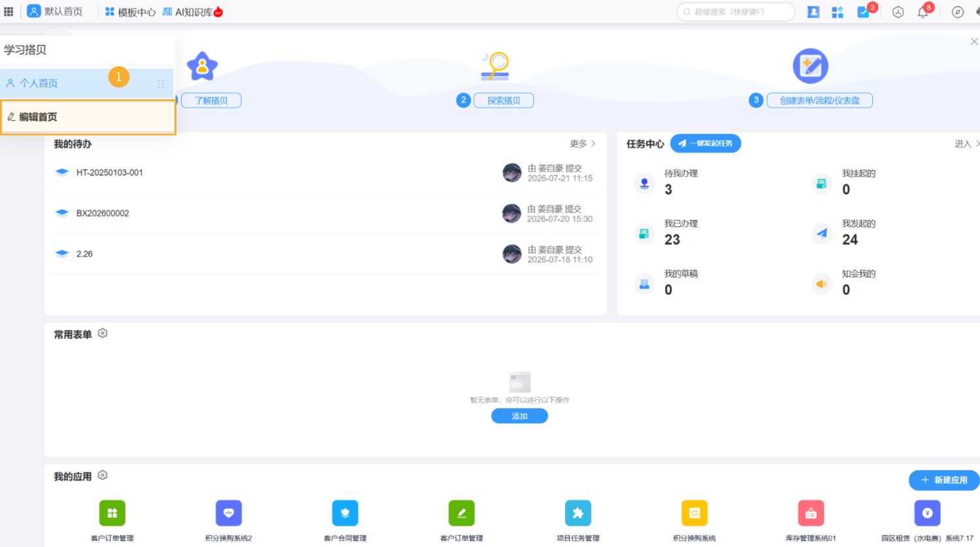The height and width of the screenshot is (547, 980).
Task: Click 添加 button in 常用表单
Action: click(519, 416)
